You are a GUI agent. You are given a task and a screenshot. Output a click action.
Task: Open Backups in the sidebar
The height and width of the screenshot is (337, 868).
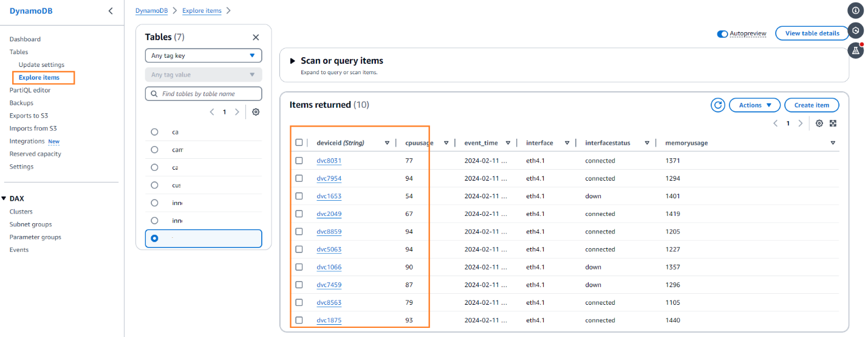pyautogui.click(x=21, y=103)
